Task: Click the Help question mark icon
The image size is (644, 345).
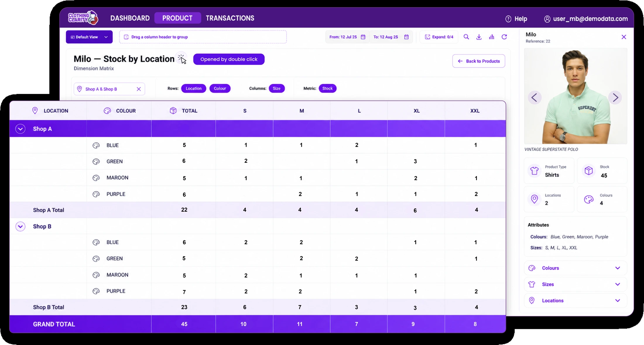Action: [x=508, y=19]
